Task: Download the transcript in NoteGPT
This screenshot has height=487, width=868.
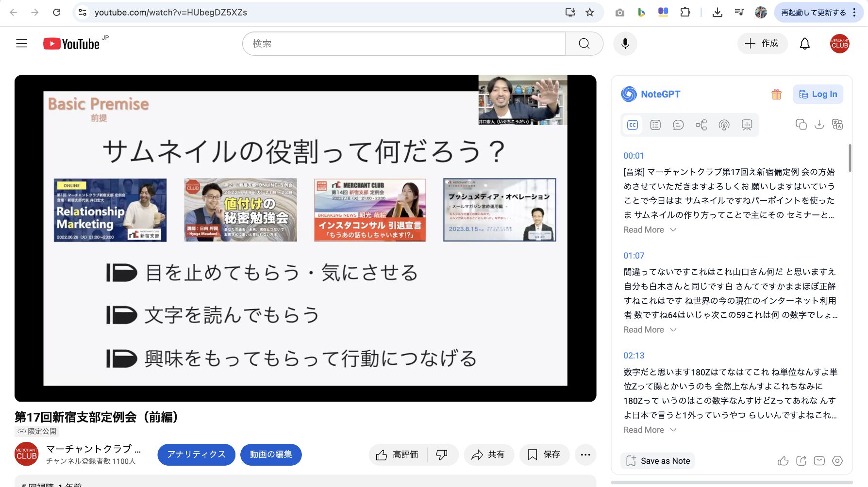Action: [x=819, y=125]
